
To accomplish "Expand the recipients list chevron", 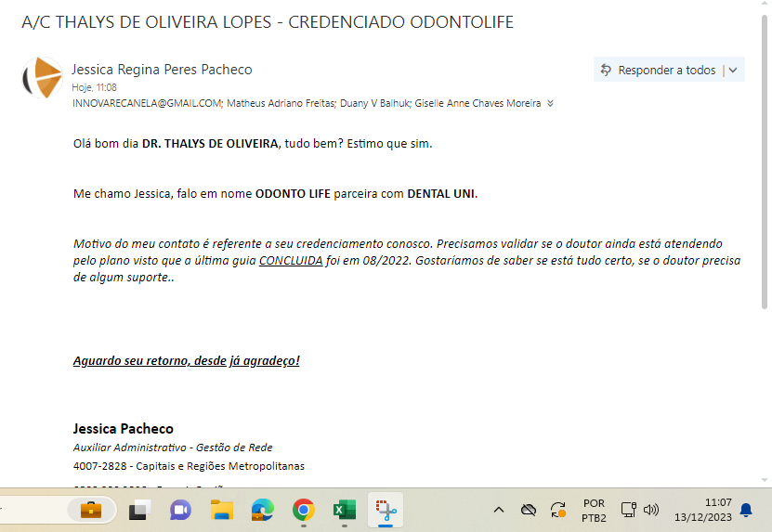I will 551,103.
